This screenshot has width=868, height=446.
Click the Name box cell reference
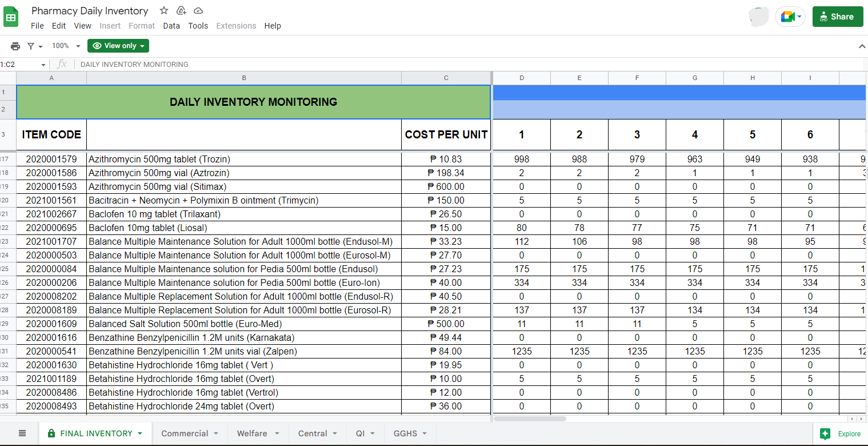pos(18,65)
